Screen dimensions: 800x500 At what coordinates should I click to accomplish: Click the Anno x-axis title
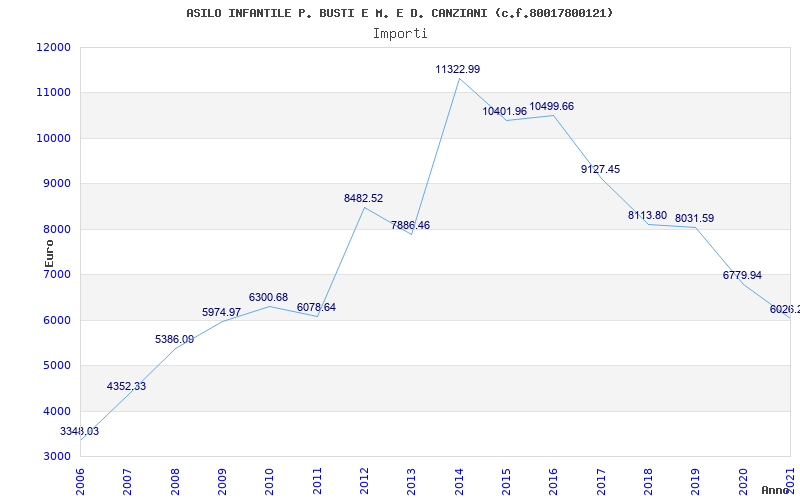coord(776,490)
